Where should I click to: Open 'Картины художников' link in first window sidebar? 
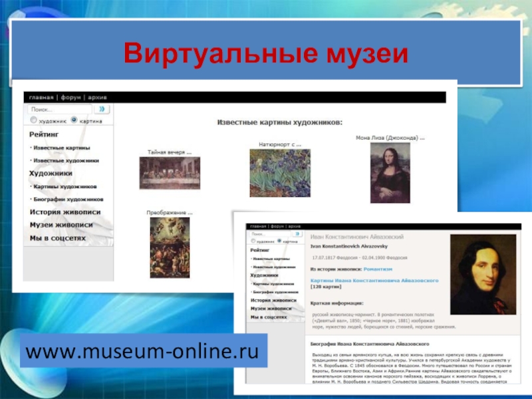[x=65, y=187]
